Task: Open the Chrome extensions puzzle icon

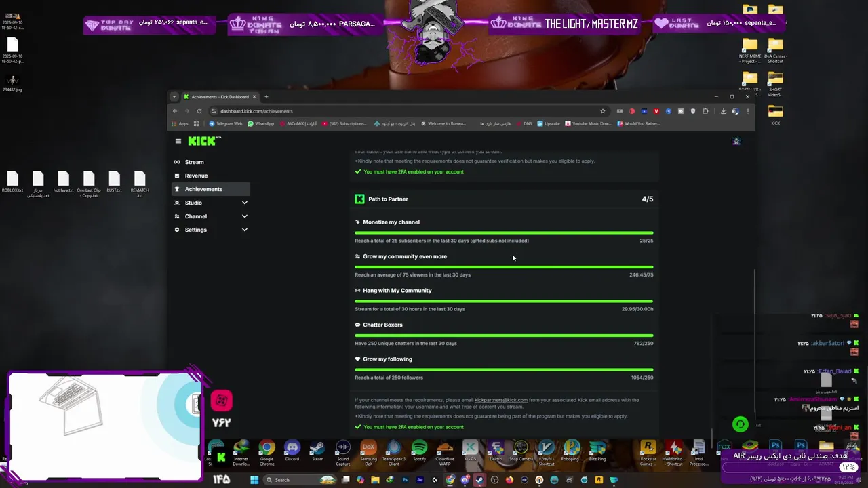Action: pyautogui.click(x=705, y=111)
